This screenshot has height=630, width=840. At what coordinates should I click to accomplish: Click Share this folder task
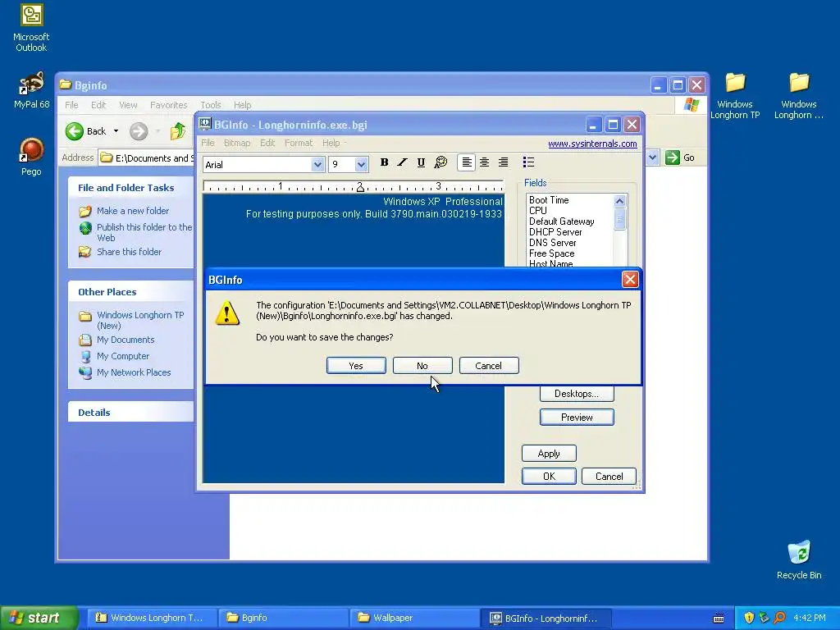click(x=129, y=252)
